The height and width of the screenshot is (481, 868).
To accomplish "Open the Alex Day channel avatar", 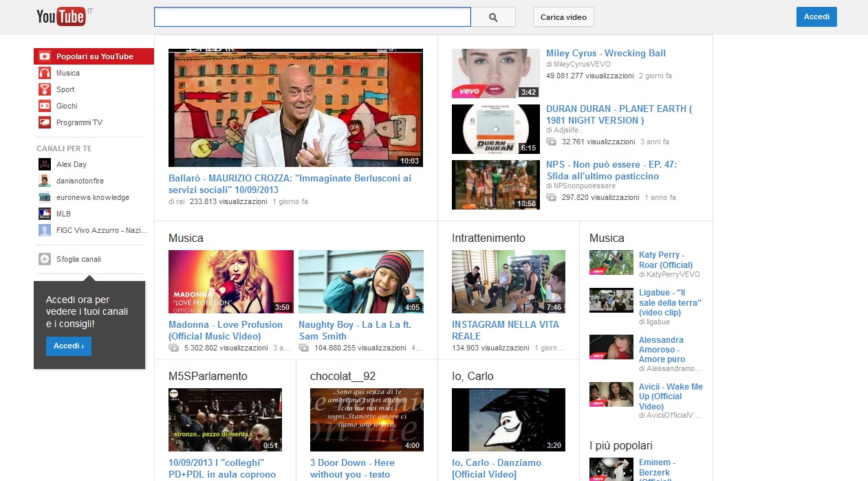I will click(44, 164).
